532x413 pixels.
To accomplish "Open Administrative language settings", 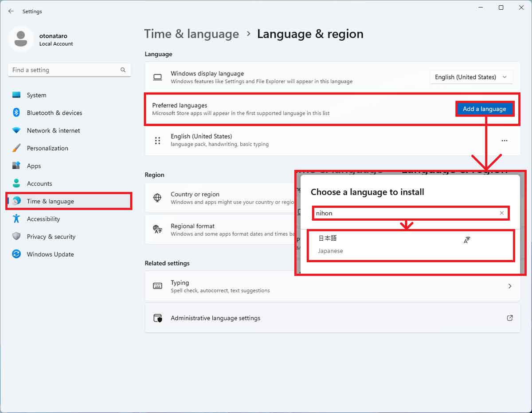I will click(332, 318).
